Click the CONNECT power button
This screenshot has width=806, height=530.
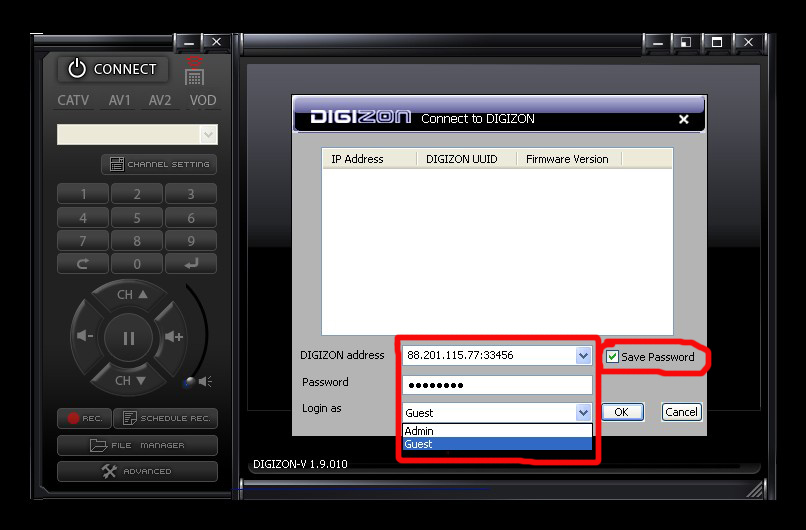click(113, 69)
